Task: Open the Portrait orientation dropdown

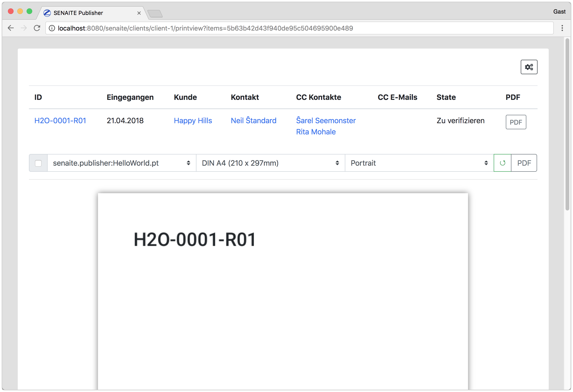Action: point(419,163)
